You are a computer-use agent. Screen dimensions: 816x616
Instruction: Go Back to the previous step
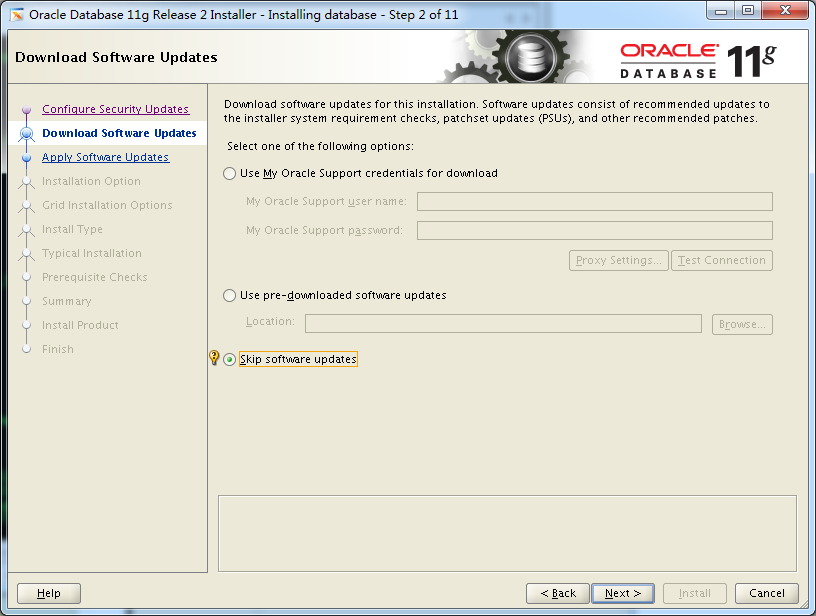558,593
